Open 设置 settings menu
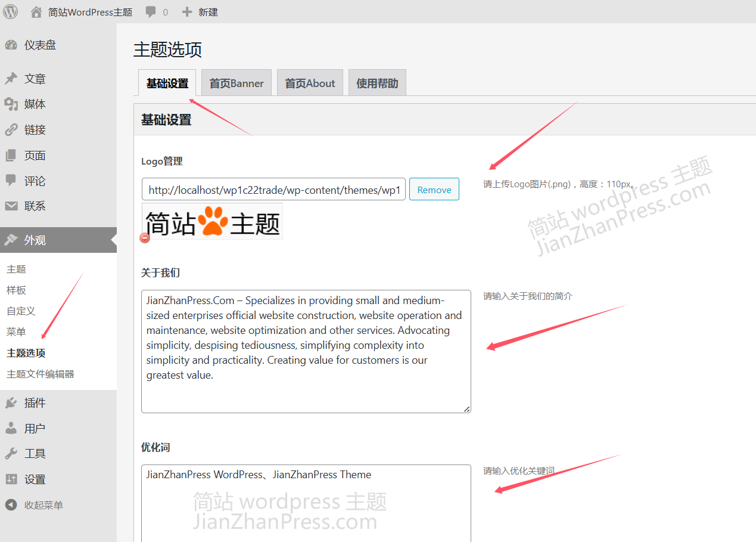 [35, 479]
